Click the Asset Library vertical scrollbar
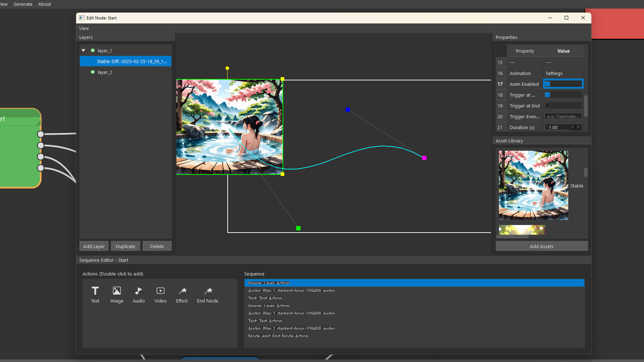 click(586, 172)
